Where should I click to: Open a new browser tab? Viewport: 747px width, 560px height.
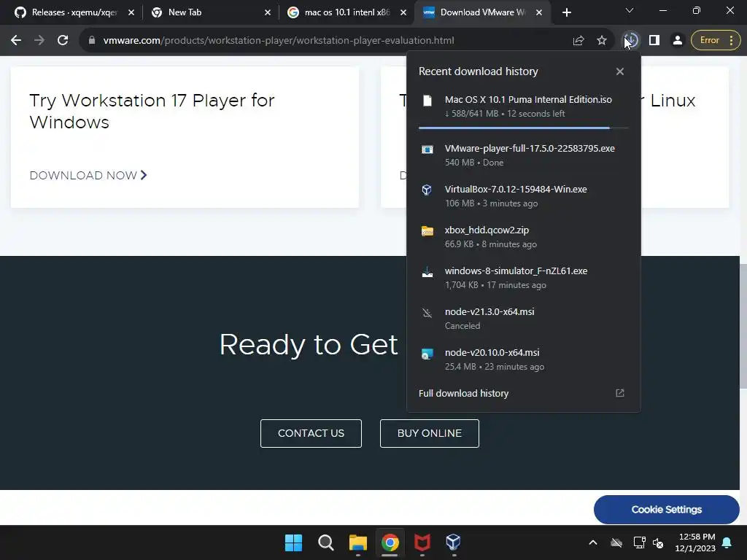566,12
